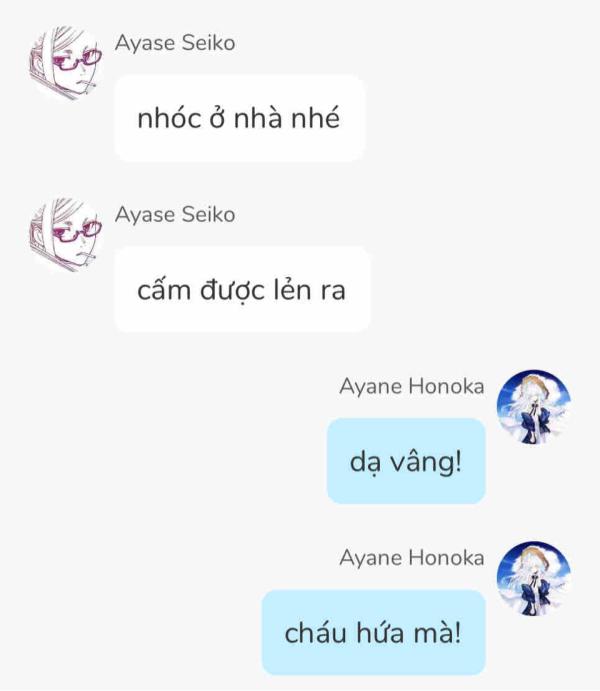Select Ayane Honoka's avatar next to 'cháu hứa mà!'
This screenshot has height=691, width=600.
(x=534, y=578)
